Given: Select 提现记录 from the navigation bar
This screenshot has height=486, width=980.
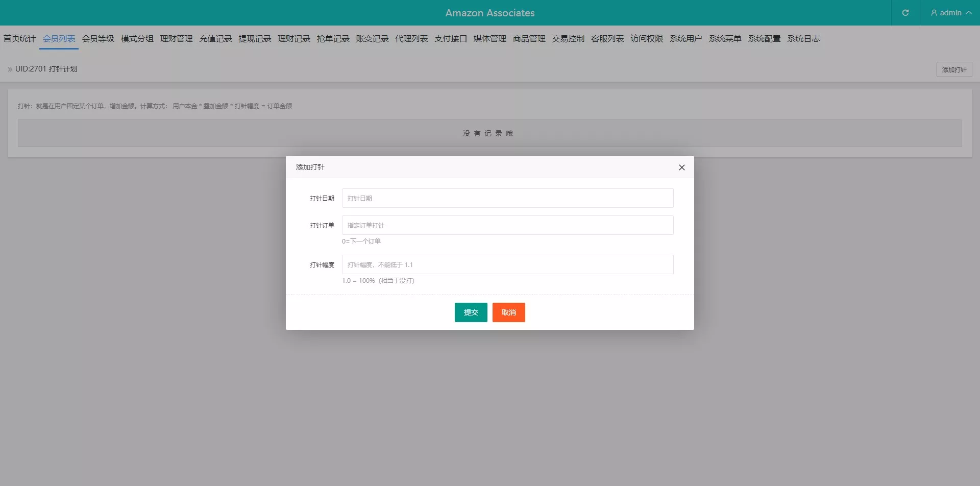Looking at the screenshot, I should click(255, 39).
